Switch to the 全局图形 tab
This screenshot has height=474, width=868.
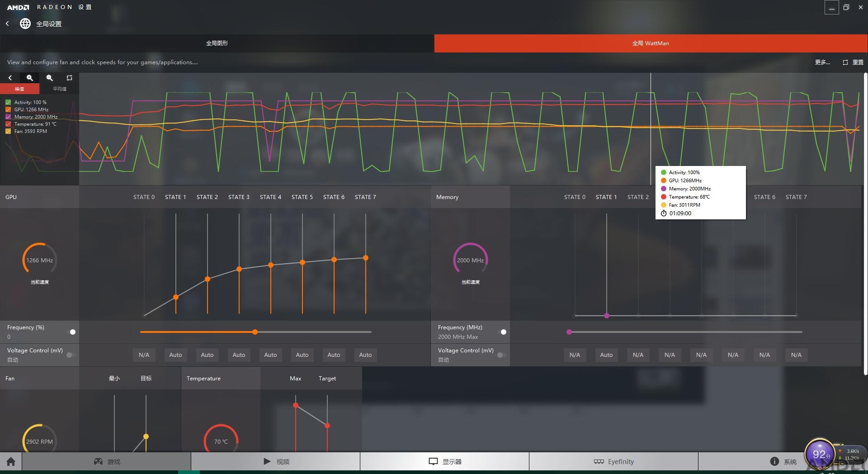pos(217,43)
